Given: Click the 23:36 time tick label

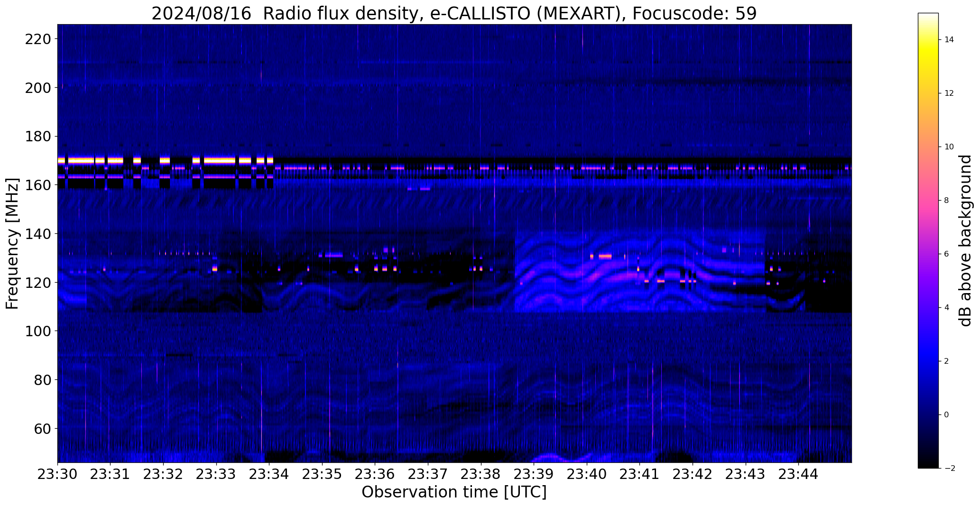Looking at the screenshot, I should click(375, 474).
